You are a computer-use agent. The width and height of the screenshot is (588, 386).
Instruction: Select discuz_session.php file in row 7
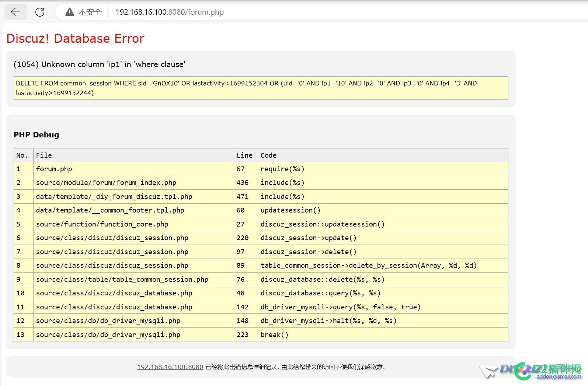pyautogui.click(x=133, y=252)
